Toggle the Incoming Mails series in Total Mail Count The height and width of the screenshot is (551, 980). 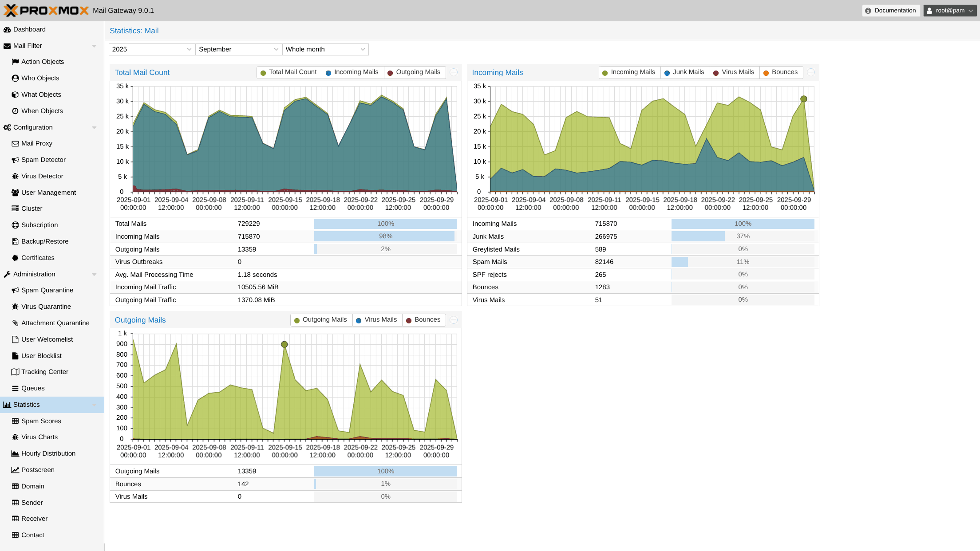tap(352, 72)
